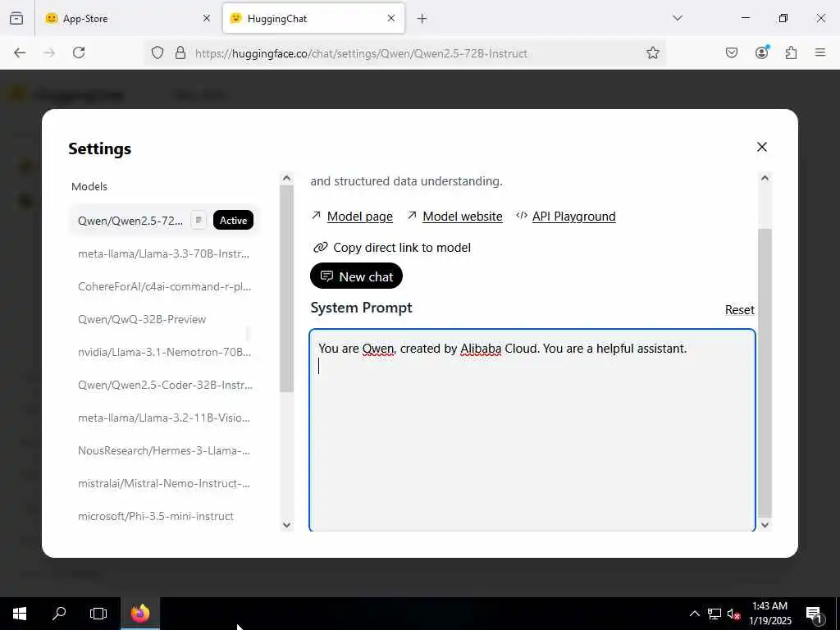Open the API Playground link
Image resolution: width=840 pixels, height=630 pixels.
(x=573, y=217)
